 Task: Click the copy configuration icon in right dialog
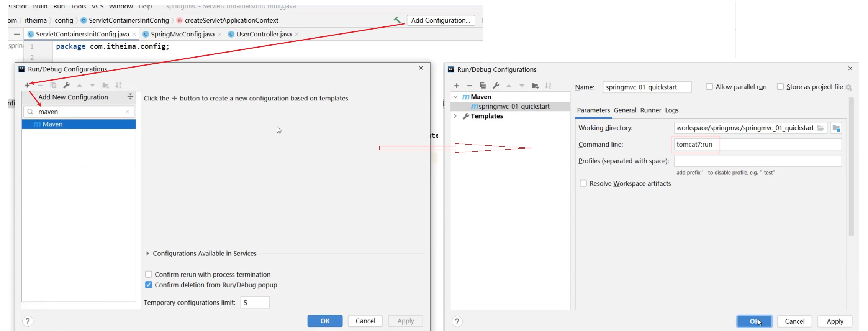[x=483, y=86]
